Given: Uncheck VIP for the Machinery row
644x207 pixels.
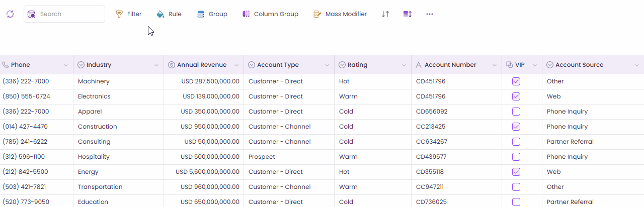Looking at the screenshot, I should [x=516, y=81].
